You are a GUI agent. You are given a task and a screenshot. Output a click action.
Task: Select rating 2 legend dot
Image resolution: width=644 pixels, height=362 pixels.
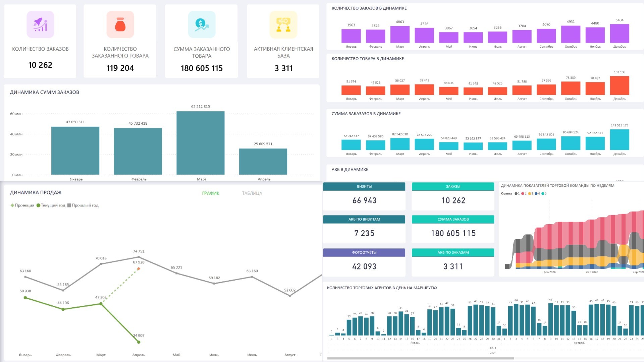pos(523,194)
